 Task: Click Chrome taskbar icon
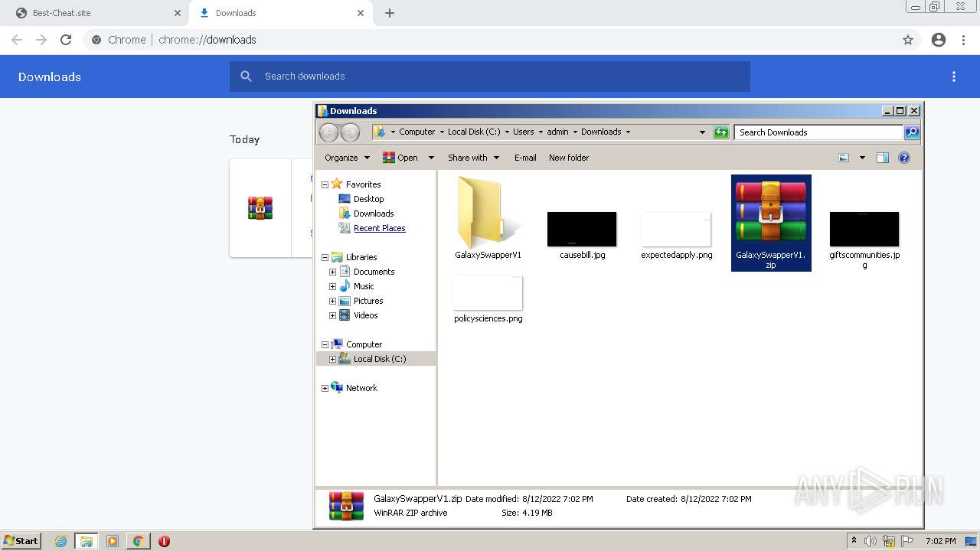tap(139, 541)
